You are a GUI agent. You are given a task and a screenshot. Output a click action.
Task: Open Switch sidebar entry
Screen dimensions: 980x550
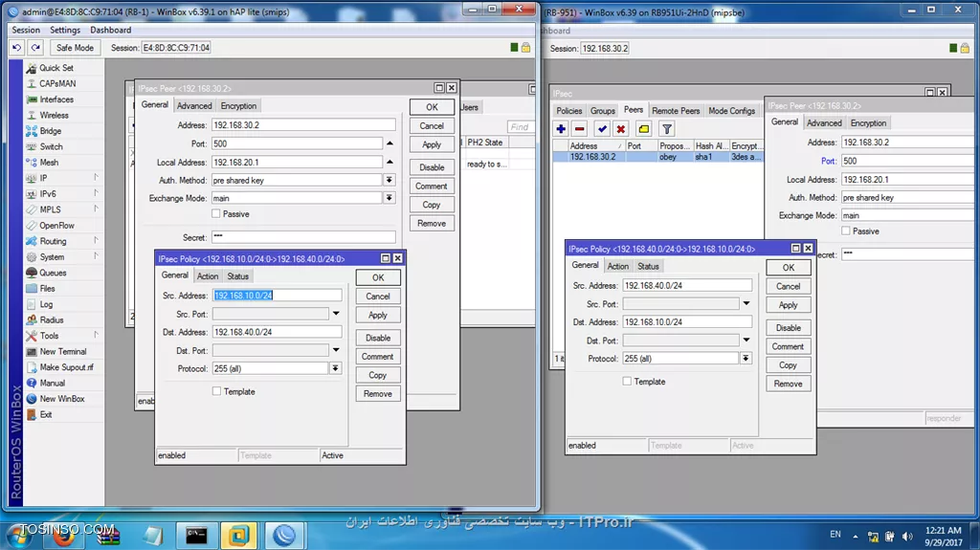tap(52, 146)
